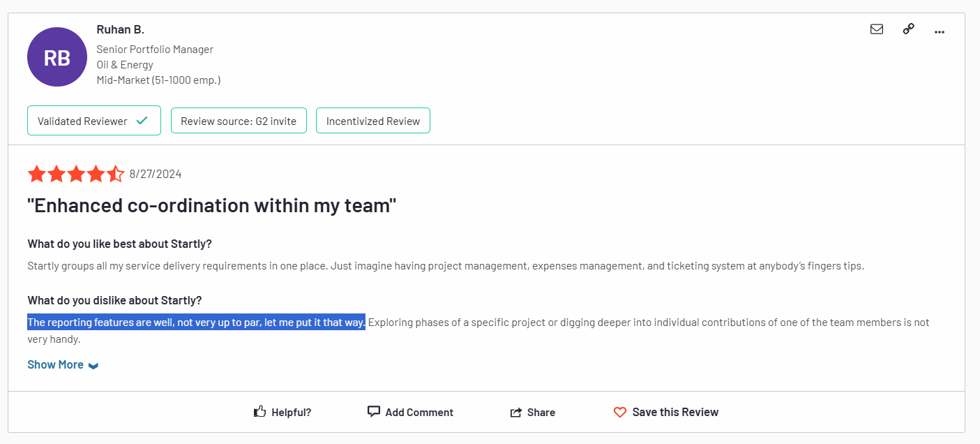Mark review helpful with thumbs-up icon
Viewport: 980px width, 444px height.
[x=260, y=412]
